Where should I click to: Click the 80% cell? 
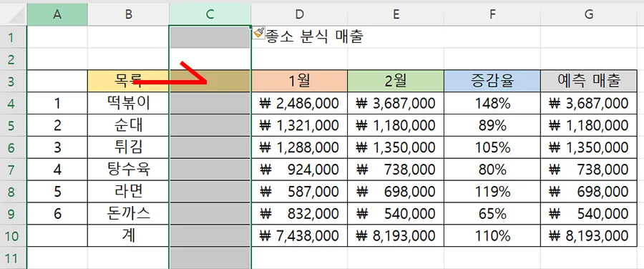click(492, 170)
